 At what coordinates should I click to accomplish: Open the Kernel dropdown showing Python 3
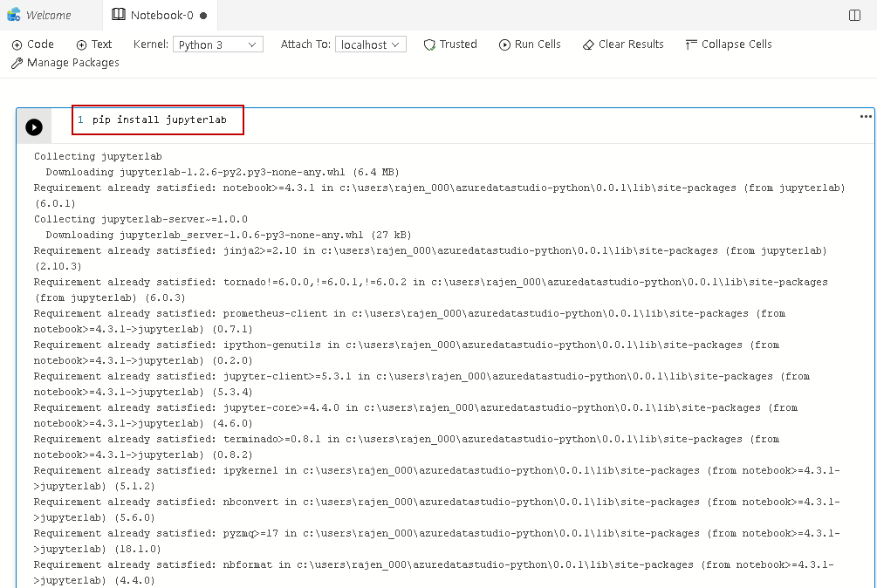pos(217,44)
